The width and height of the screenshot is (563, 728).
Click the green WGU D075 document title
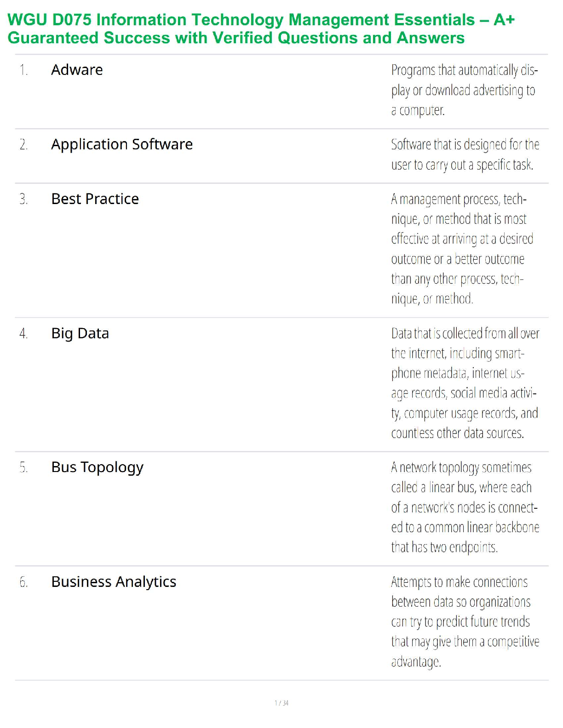tap(261, 28)
